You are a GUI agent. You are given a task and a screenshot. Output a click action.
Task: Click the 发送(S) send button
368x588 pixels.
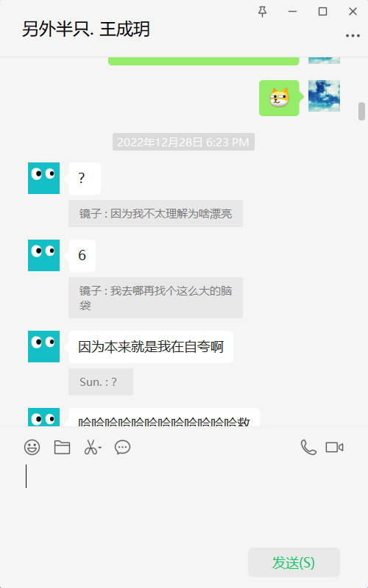(294, 562)
